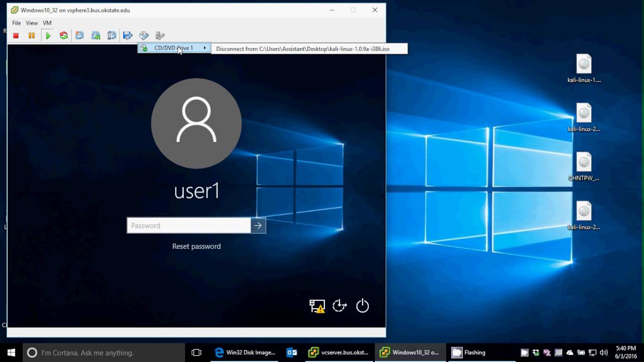The image size is (644, 362).
Task: Open the File menu in the VM console
Action: pos(17,23)
